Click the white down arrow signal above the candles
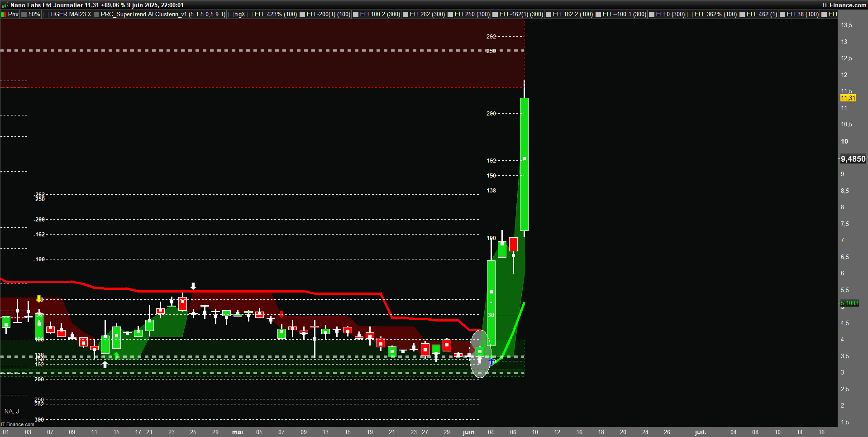Screen dimensions: 868x437 (x=193, y=286)
